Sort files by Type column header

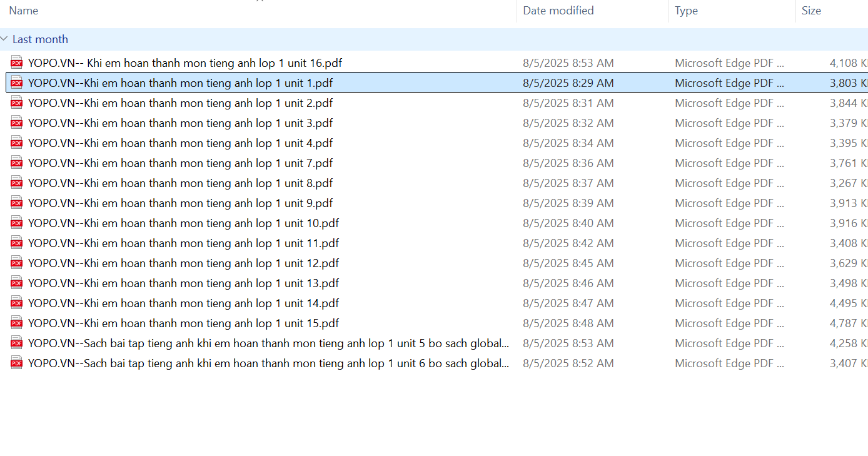(686, 11)
